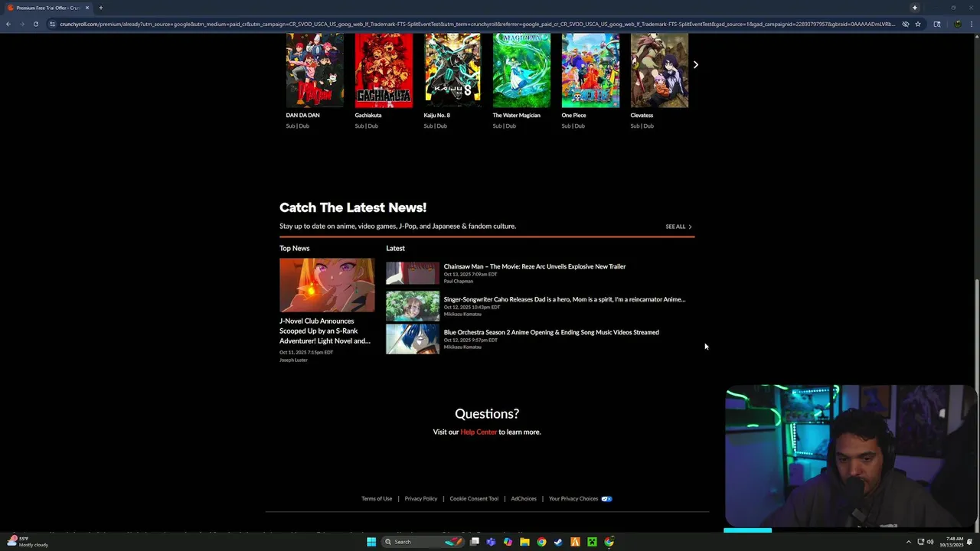Open File Explorer from the taskbar
The image size is (980, 551).
(x=524, y=542)
